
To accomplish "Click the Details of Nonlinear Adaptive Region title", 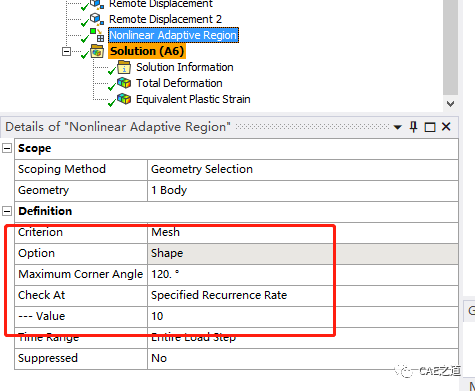I will (118, 127).
